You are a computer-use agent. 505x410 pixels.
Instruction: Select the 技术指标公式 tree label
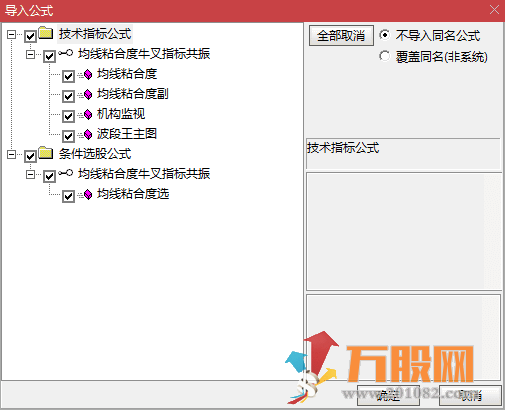tap(95, 34)
